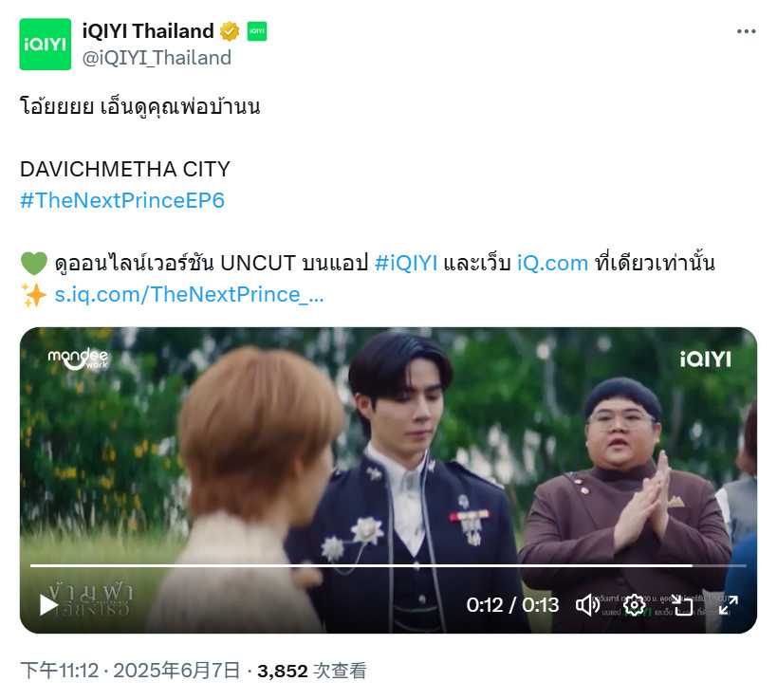
Task: Open the iQIYI Thailand profile avatar
Action: click(x=46, y=44)
